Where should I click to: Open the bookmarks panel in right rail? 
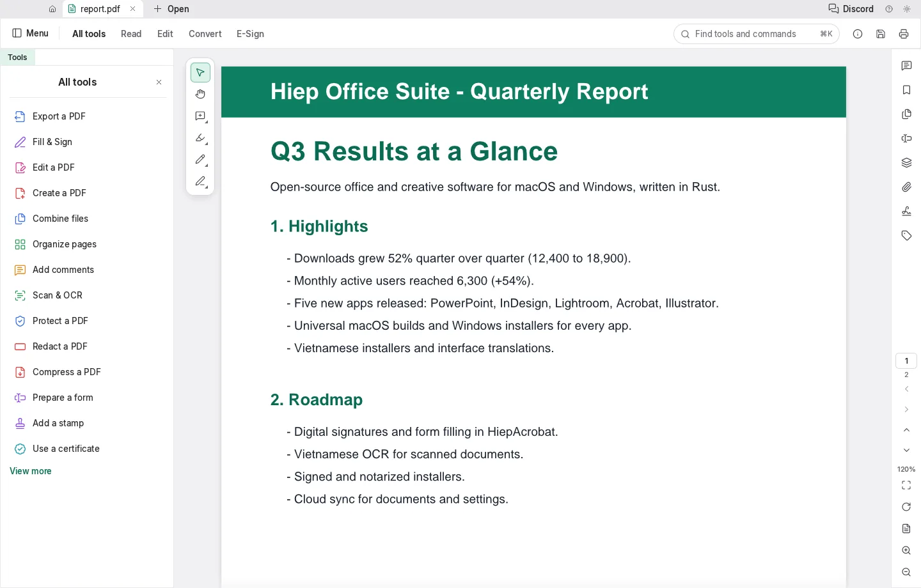pos(906,90)
